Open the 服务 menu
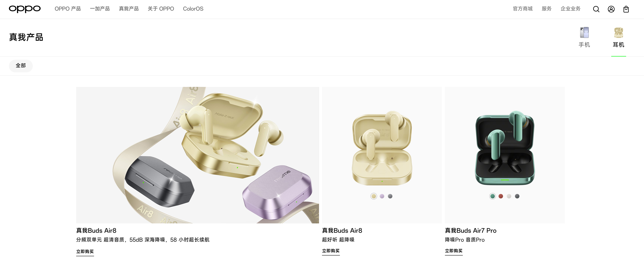 point(546,9)
